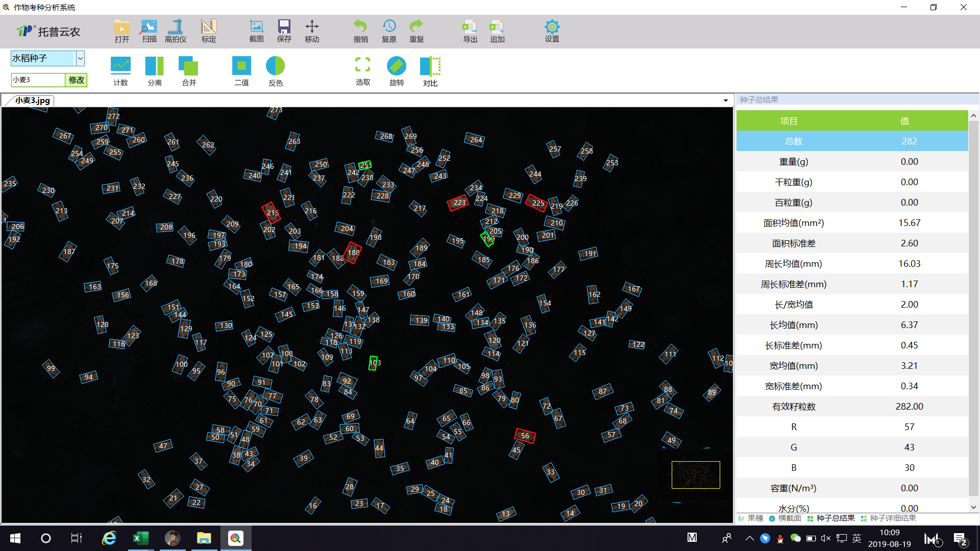
Task: Open 设置 settings gear
Action: tap(552, 31)
